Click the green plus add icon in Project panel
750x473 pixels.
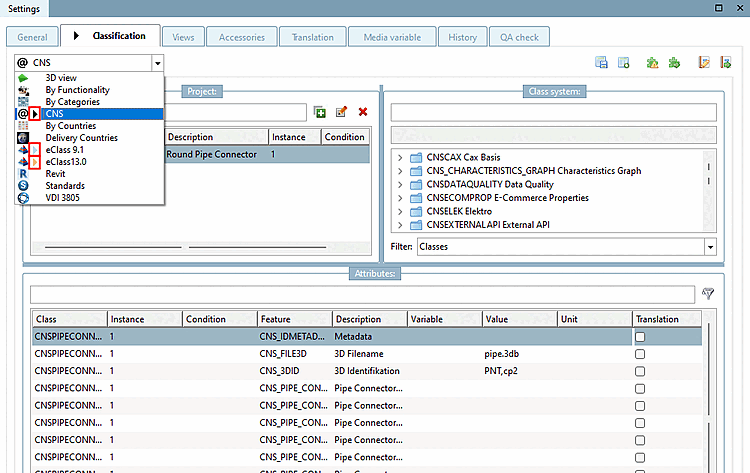(x=320, y=112)
